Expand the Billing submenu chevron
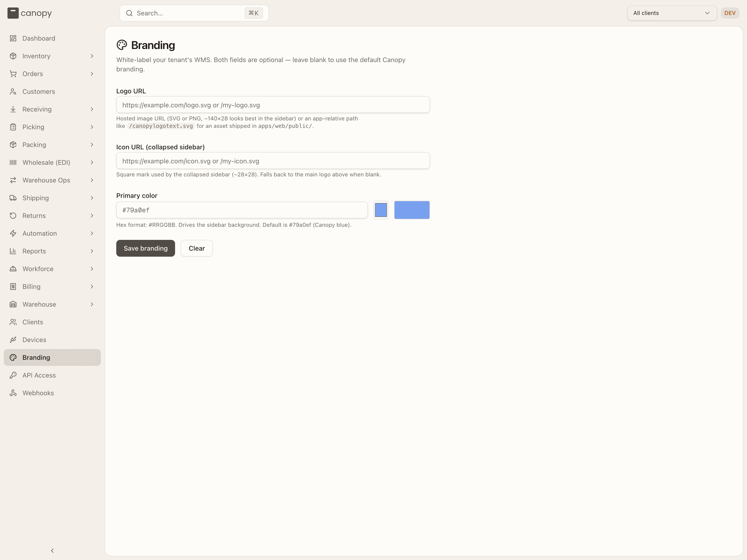Image resolution: width=747 pixels, height=560 pixels. tap(92, 287)
